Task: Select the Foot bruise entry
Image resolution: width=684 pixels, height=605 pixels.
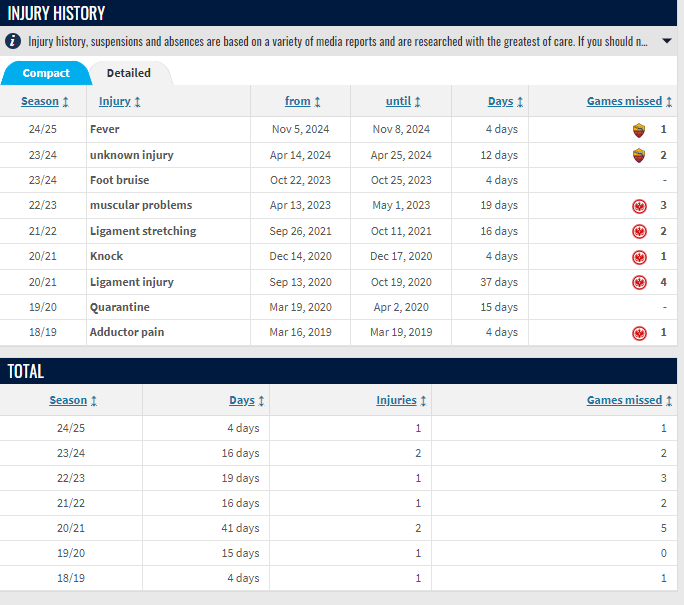Action: click(119, 180)
